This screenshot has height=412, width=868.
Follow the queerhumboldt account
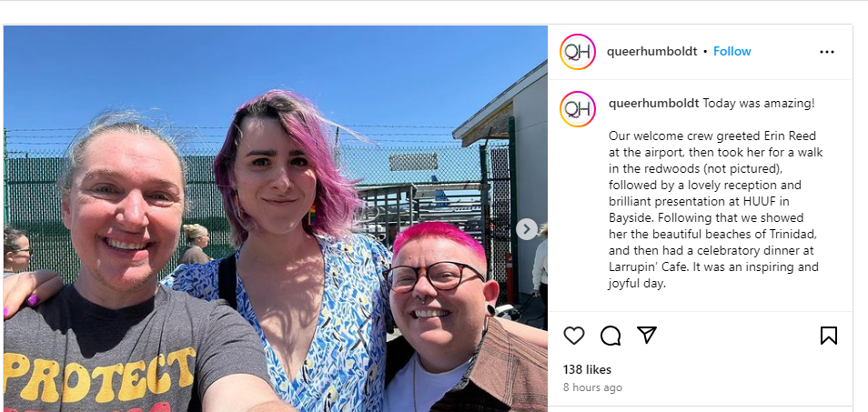[732, 52]
